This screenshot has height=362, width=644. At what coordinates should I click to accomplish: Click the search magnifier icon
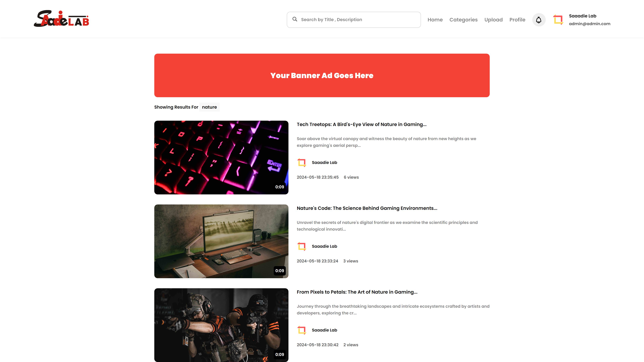(295, 19)
